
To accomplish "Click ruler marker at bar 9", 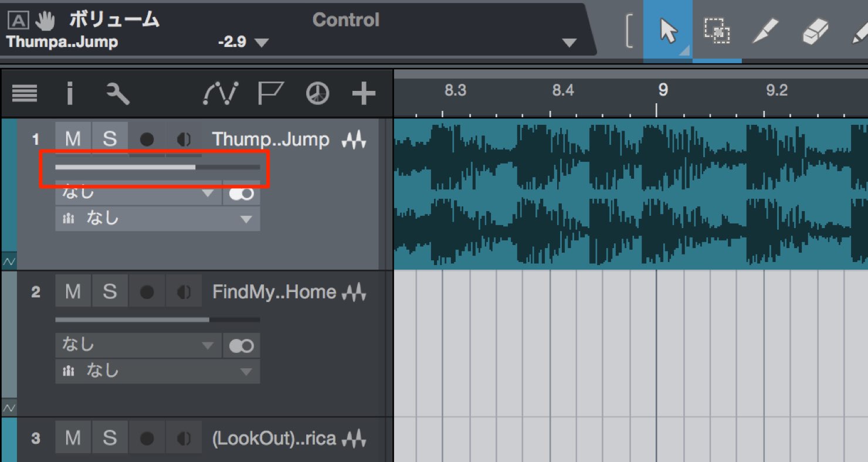I will tap(662, 90).
